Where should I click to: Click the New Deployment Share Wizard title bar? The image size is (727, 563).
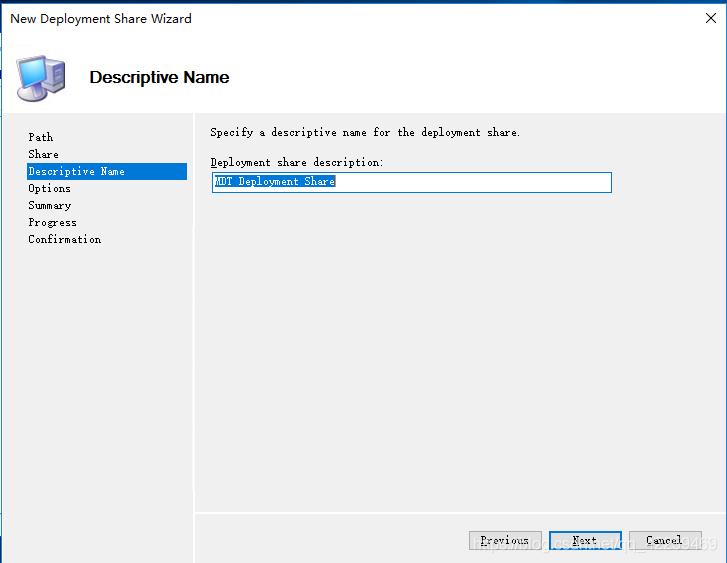coord(300,18)
